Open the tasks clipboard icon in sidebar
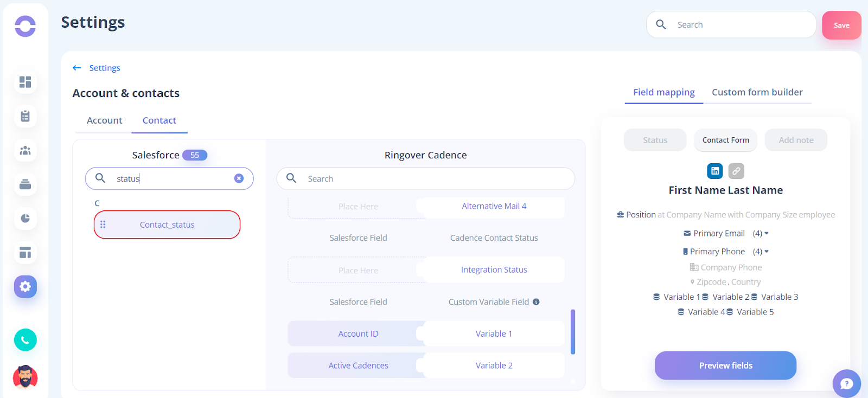The width and height of the screenshot is (868, 398). click(x=25, y=116)
